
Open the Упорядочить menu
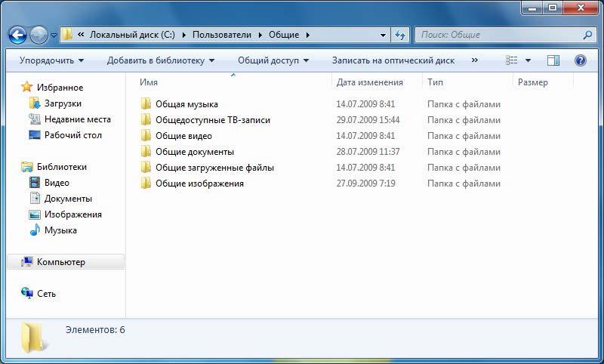(x=51, y=60)
